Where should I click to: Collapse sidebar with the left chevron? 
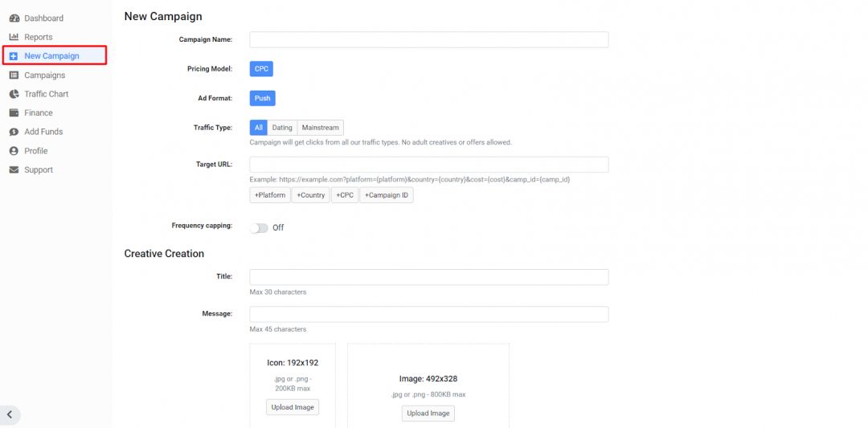(10, 414)
